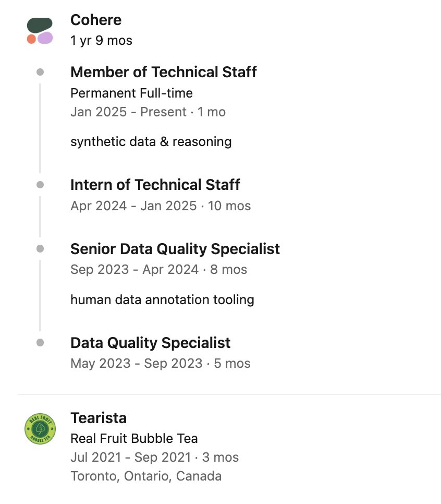Click the 'Toronto, Ontario, Canada' location text
Screen dimensions: 441x504
[x=146, y=476]
